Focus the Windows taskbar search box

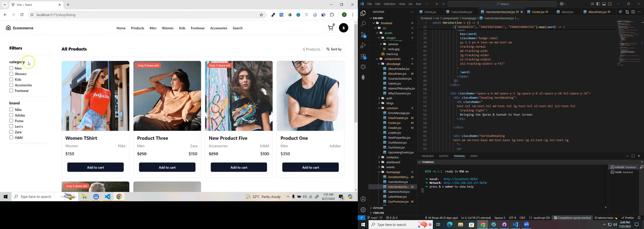pyautogui.click(x=401, y=225)
